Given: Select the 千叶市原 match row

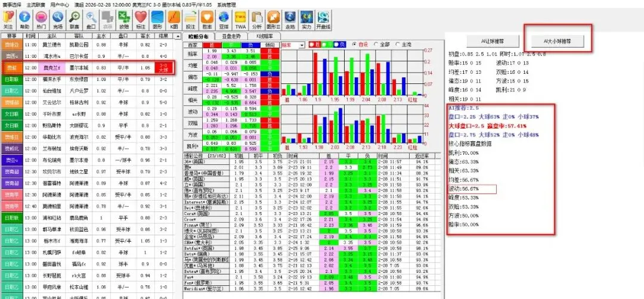Looking at the screenshot, I should click(x=88, y=114).
